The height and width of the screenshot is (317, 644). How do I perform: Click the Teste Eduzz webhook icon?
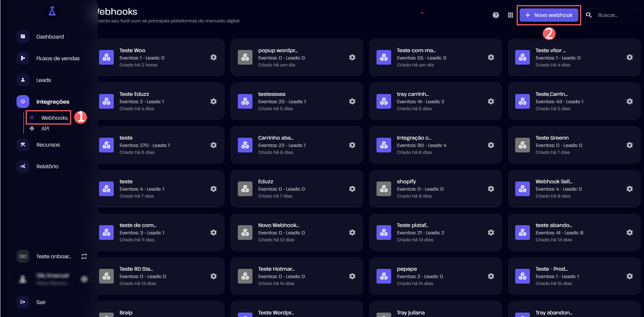point(106,101)
